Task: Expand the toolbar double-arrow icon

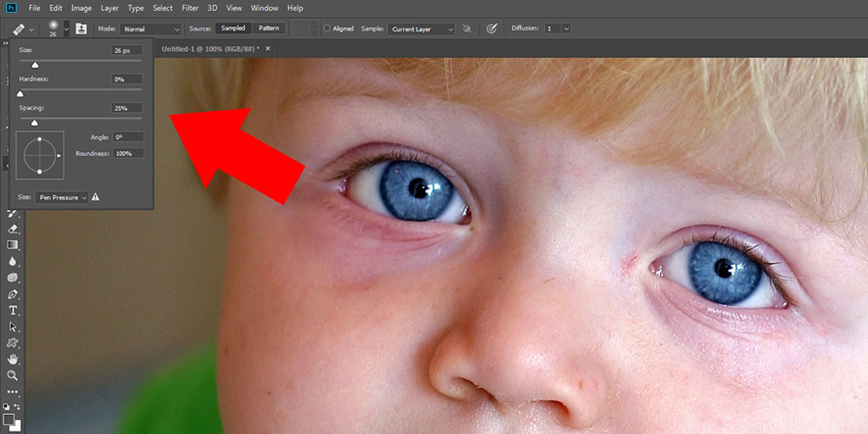Action: pyautogui.click(x=5, y=43)
